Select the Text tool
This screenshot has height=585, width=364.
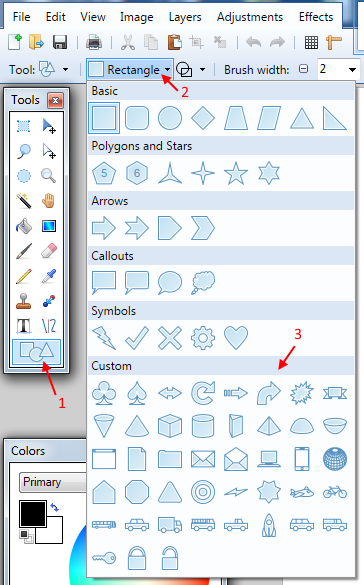click(x=24, y=326)
